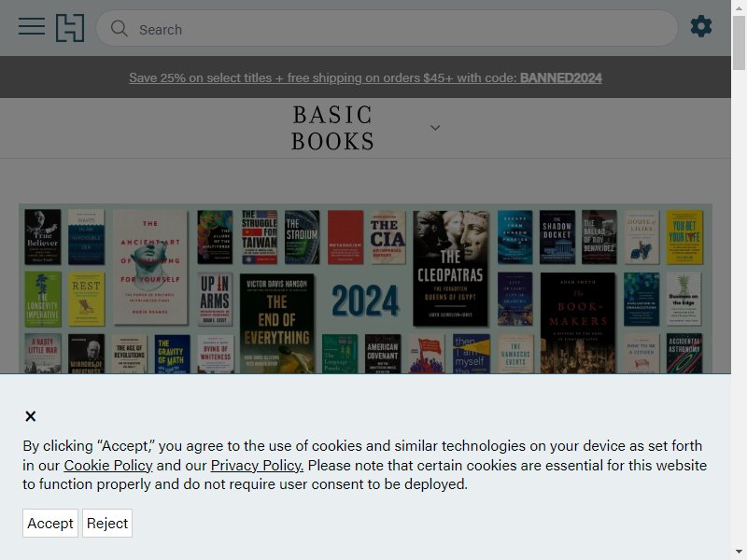Reject cookies with the Reject button
This screenshot has height=560, width=747.
pyautogui.click(x=107, y=524)
